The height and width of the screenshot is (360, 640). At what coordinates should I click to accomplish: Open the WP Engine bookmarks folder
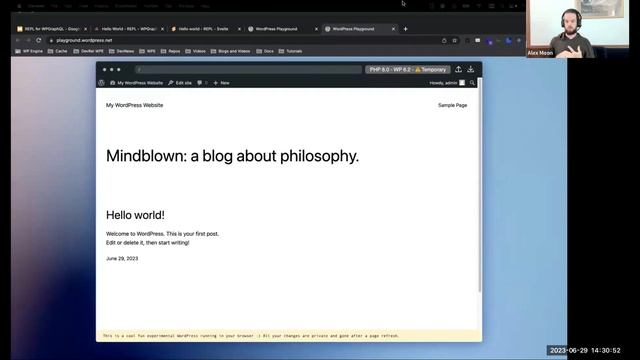29,51
